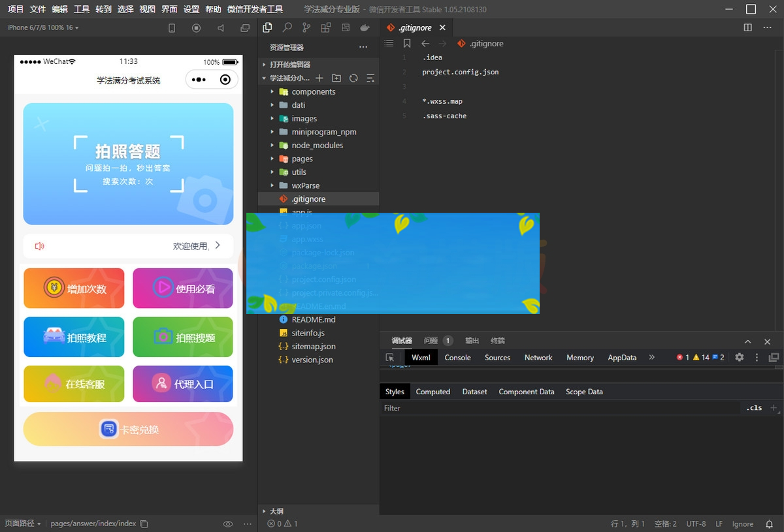The width and height of the screenshot is (784, 532).
Task: Open the search panel magnifier icon
Action: [x=287, y=28]
